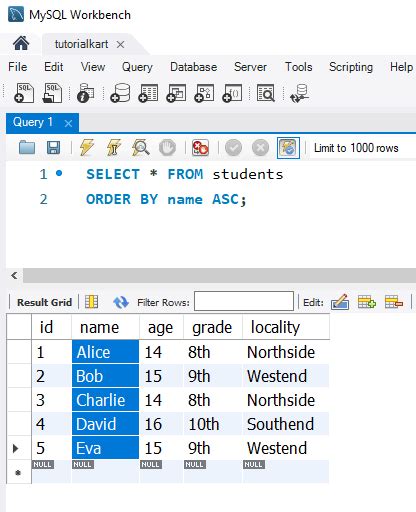416x512 pixels.
Task: Click the name column header
Action: pos(105,327)
